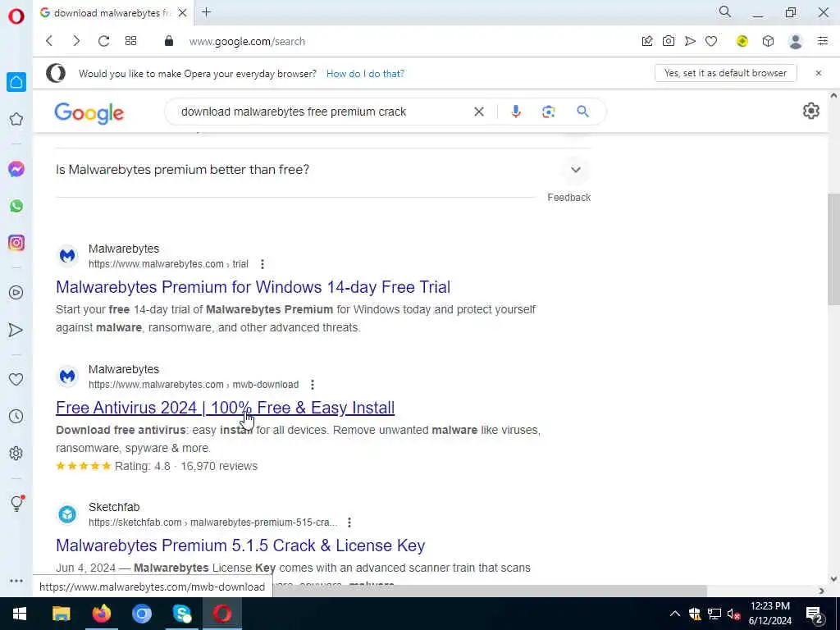Click the vertical page scrollbar thumb

(x=833, y=249)
